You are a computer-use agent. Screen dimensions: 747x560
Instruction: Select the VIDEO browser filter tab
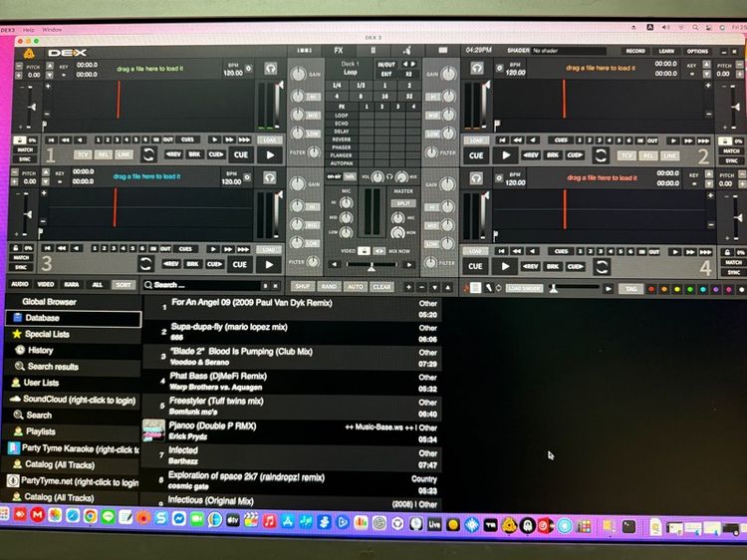46,284
